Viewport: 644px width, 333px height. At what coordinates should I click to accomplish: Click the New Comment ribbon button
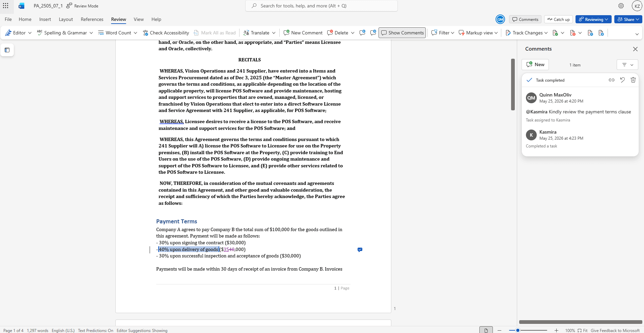pos(303,33)
